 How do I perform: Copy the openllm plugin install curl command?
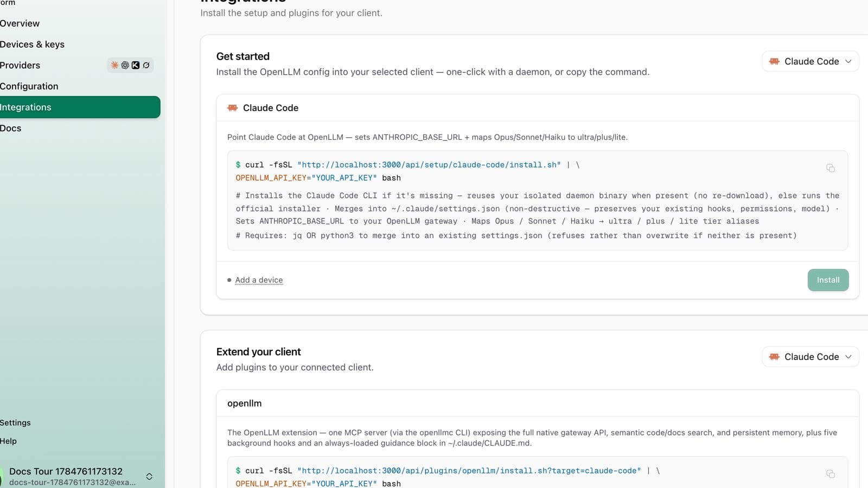[831, 474]
